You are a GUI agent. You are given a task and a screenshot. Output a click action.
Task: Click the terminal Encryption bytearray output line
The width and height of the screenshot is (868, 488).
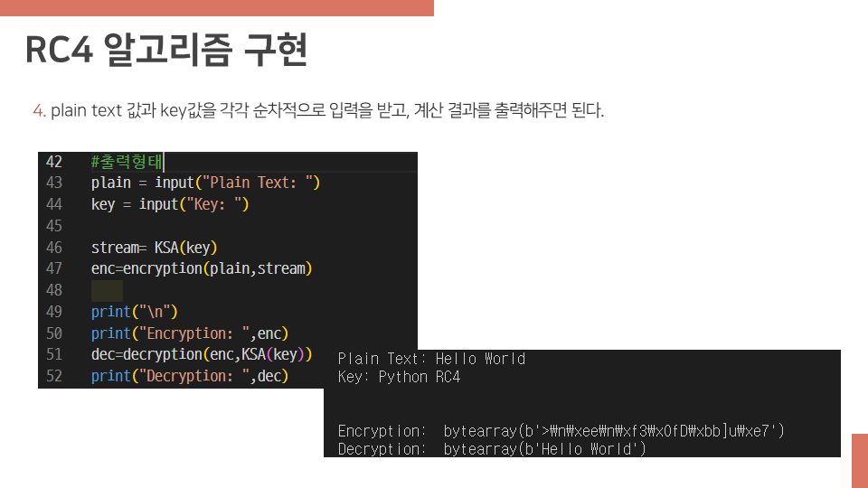point(561,430)
